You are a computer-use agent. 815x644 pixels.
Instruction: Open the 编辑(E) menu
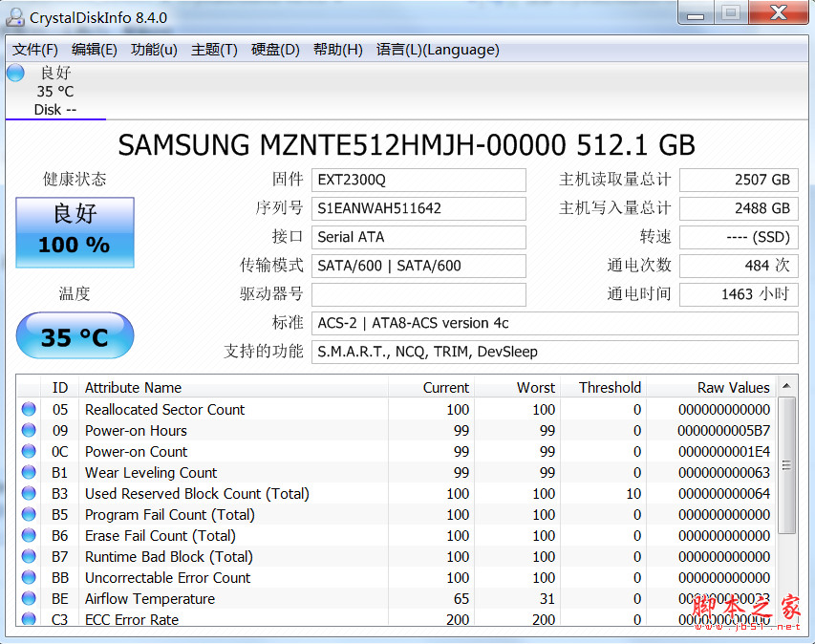(x=94, y=50)
